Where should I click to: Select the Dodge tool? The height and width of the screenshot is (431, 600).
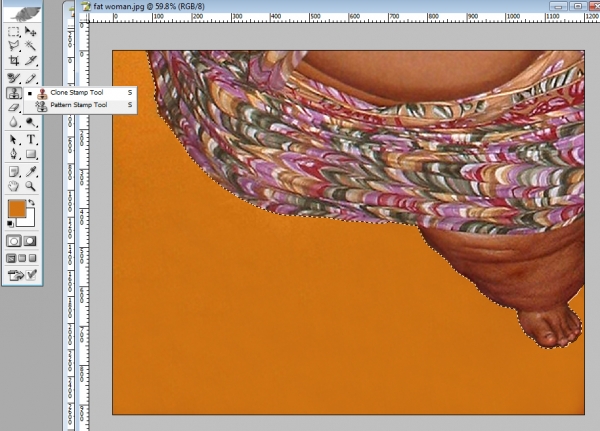(x=30, y=122)
